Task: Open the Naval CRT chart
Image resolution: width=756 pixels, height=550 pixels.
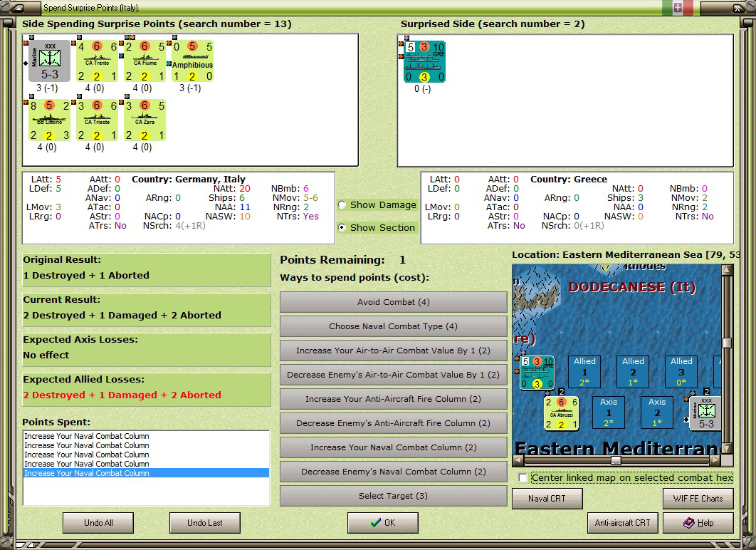Action: pos(547,499)
